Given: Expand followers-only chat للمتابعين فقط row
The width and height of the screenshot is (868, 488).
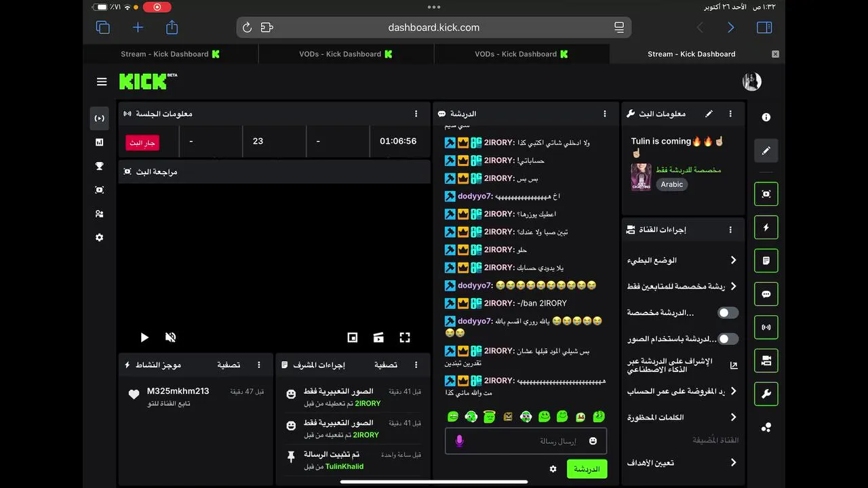Looking at the screenshot, I should click(x=683, y=286).
